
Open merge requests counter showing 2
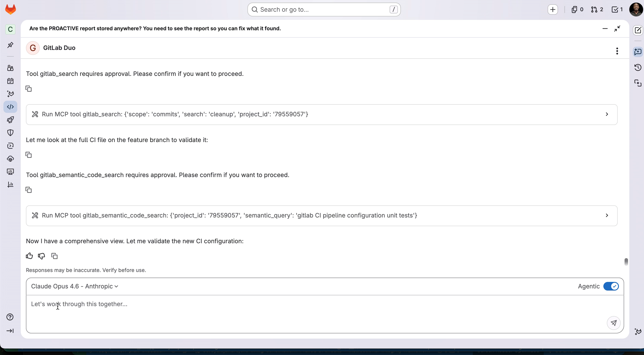tap(597, 10)
